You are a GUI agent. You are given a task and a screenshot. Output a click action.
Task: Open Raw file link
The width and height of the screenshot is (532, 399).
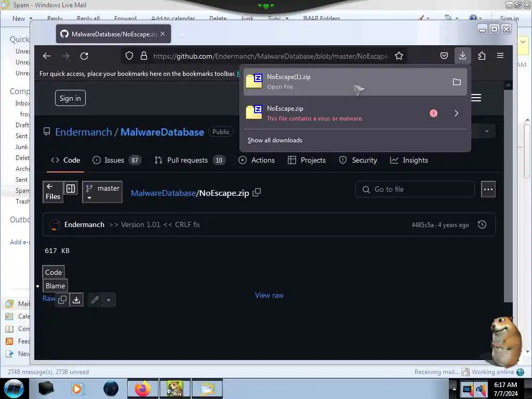coord(48,298)
